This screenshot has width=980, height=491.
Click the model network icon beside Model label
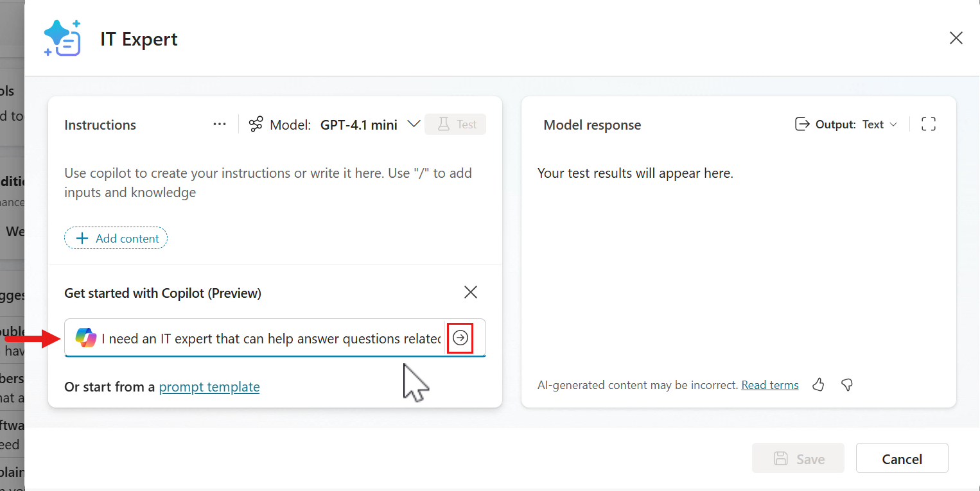[x=255, y=124]
